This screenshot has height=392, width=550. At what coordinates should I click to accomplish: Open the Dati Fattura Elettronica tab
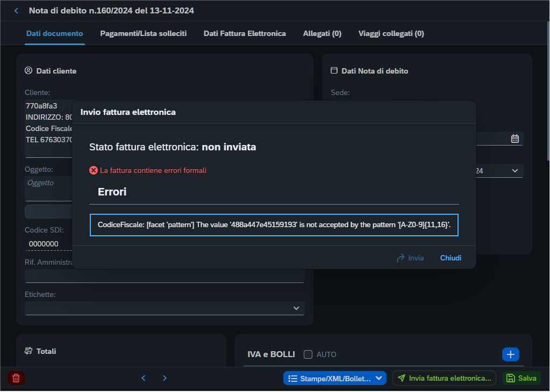245,34
